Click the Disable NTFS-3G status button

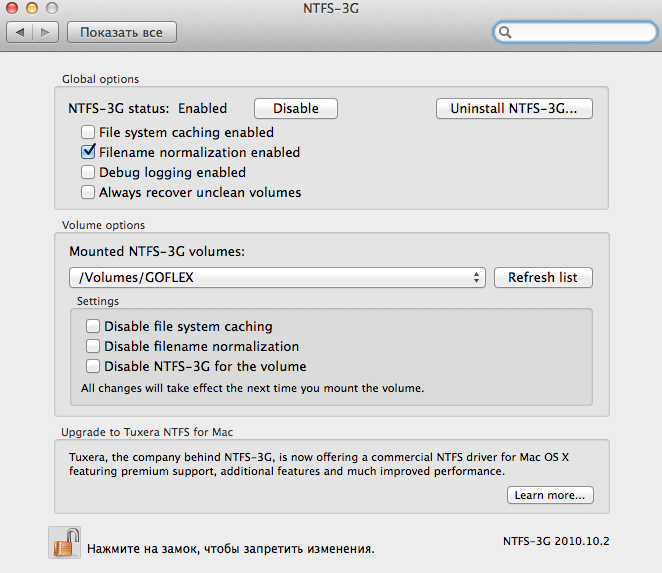[x=296, y=109]
